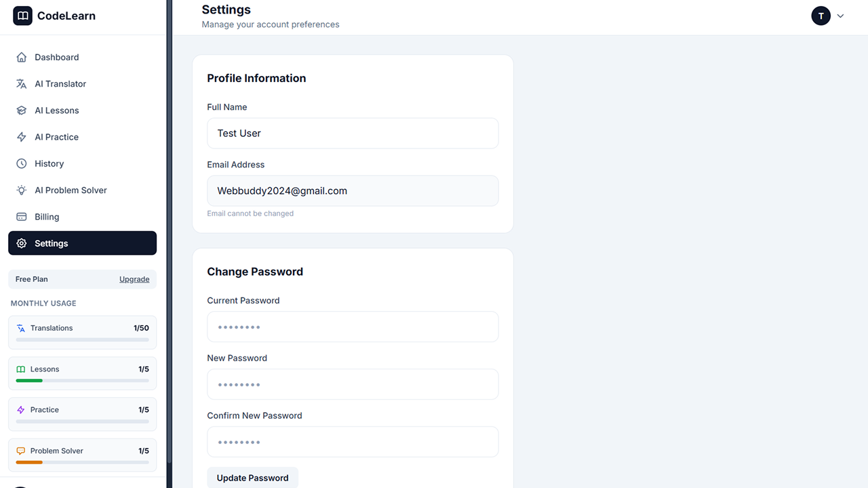
Task: Click the AI Lessons graduation cap icon
Action: 22,110
